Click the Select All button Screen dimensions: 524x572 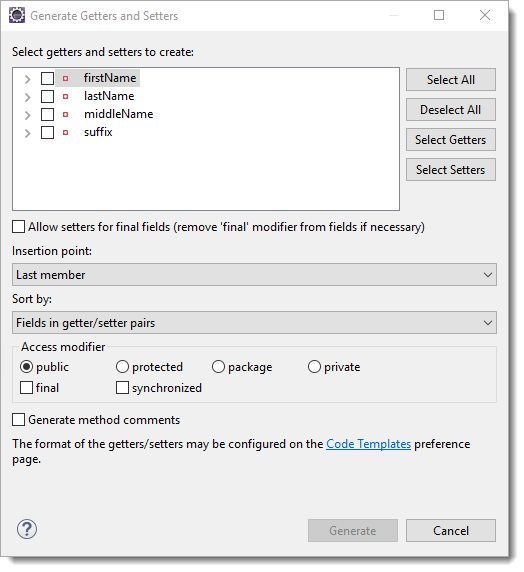click(451, 80)
